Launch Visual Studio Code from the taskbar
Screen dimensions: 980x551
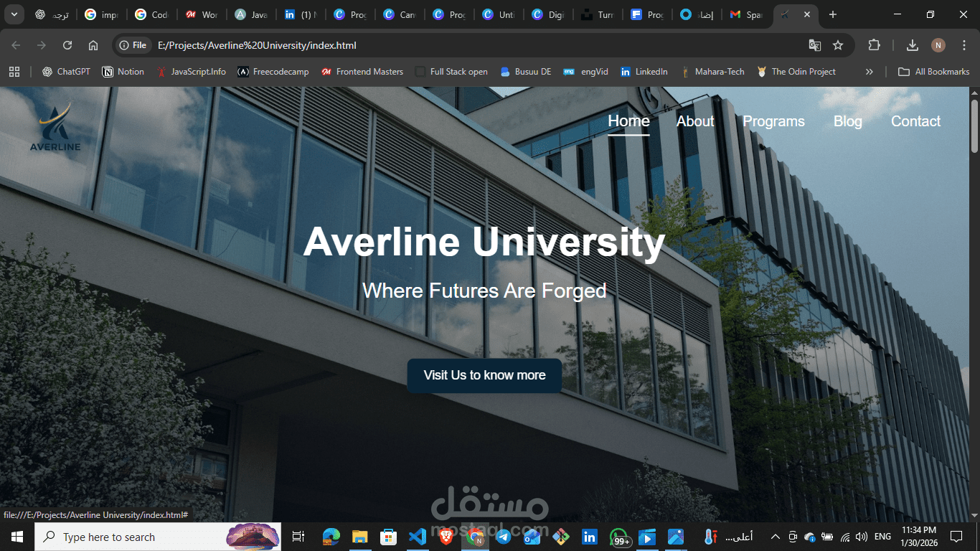coord(418,537)
